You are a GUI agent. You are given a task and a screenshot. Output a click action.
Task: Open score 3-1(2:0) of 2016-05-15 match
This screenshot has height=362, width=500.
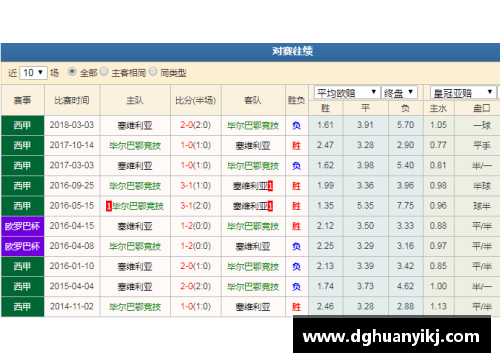pyautogui.click(x=196, y=206)
